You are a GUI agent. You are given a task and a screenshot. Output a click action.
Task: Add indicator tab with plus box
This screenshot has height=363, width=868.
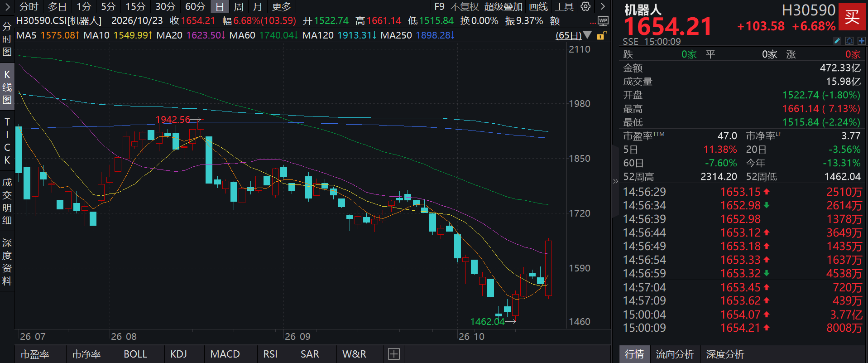(x=394, y=354)
